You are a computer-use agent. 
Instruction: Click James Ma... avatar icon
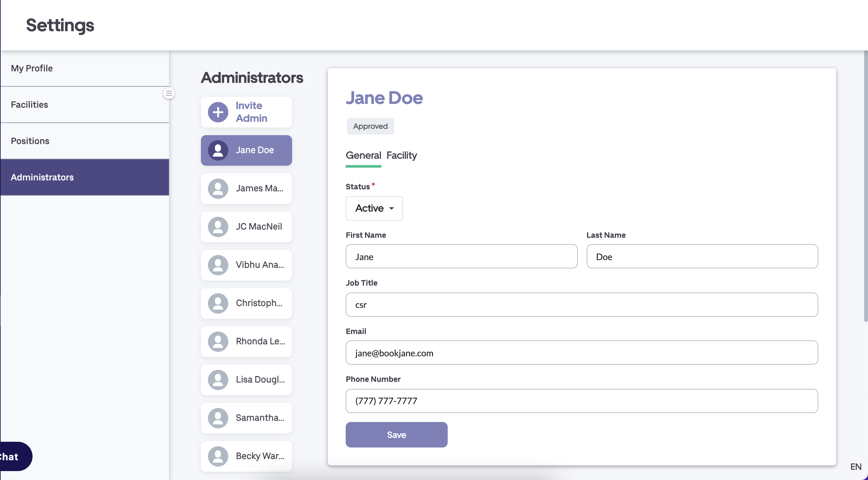click(x=218, y=189)
